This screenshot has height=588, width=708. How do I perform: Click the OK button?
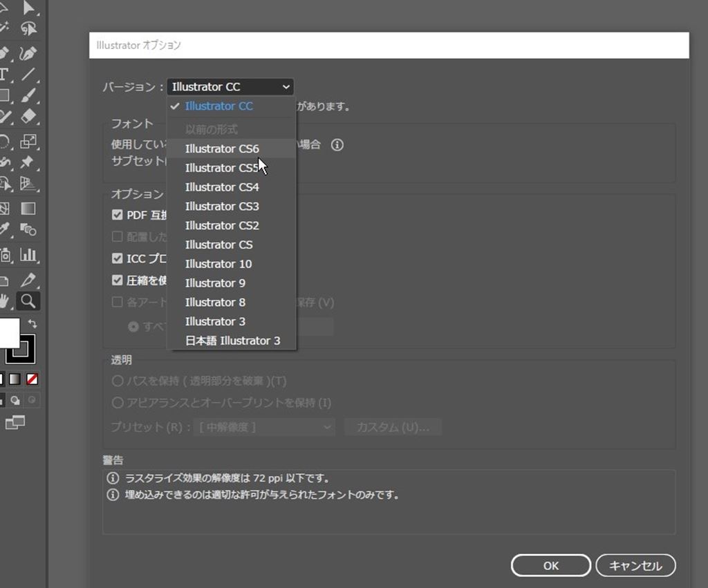(550, 566)
